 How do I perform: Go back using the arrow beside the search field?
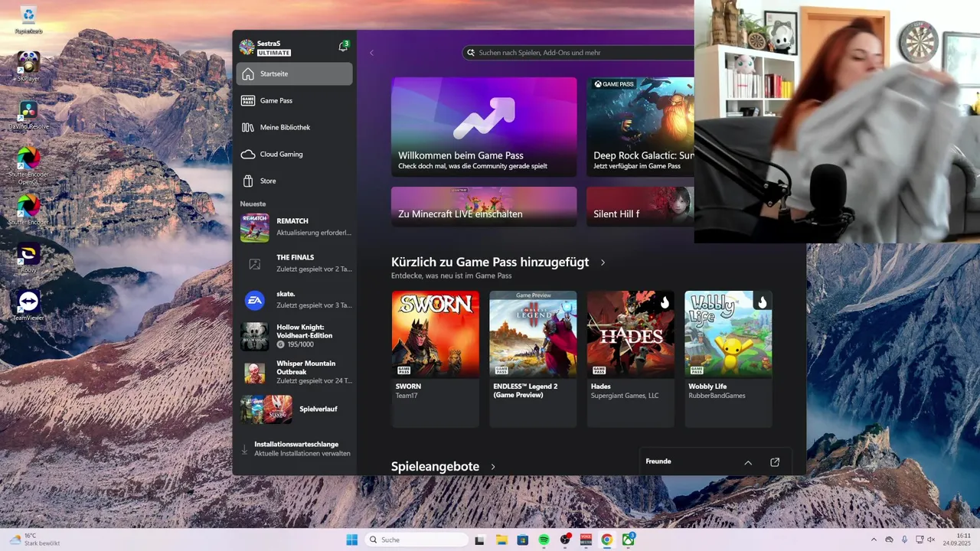(x=371, y=53)
